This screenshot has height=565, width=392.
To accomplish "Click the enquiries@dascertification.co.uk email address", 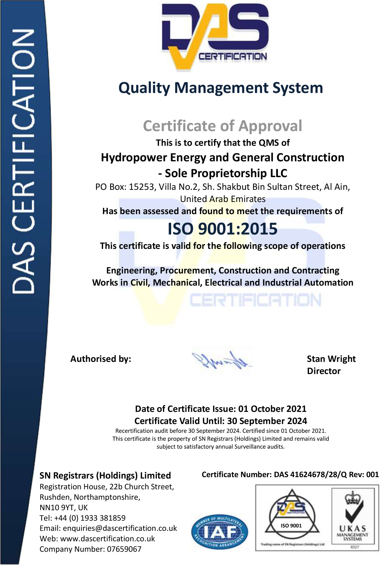I will [x=120, y=528].
